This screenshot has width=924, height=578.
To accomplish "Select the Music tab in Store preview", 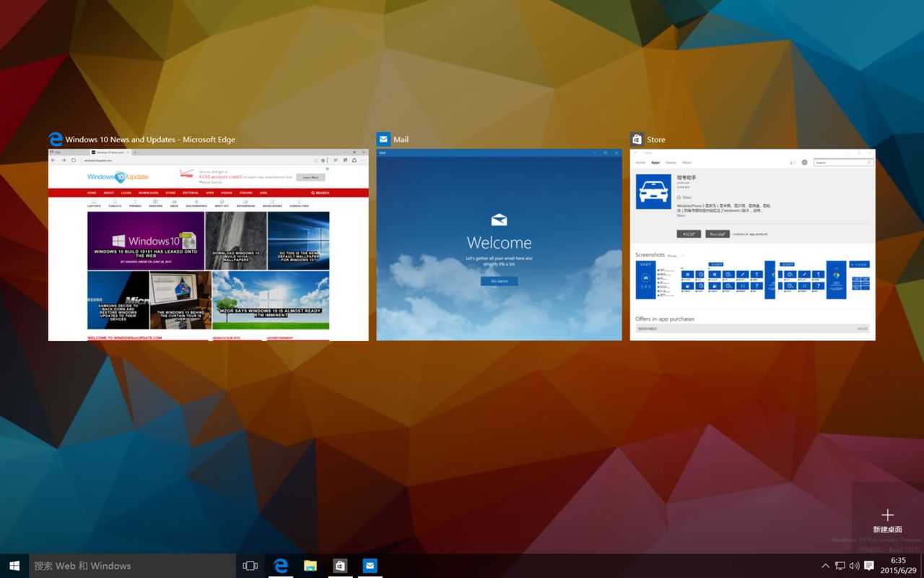I will (687, 163).
